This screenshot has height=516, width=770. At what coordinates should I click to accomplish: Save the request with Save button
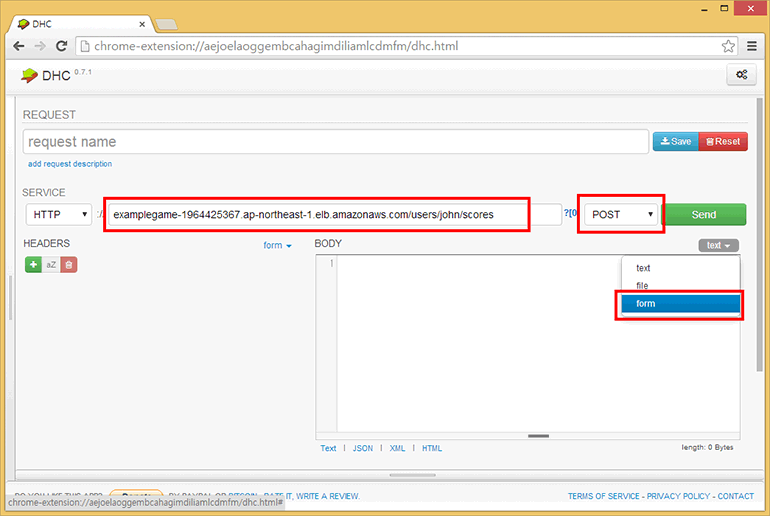(x=676, y=141)
